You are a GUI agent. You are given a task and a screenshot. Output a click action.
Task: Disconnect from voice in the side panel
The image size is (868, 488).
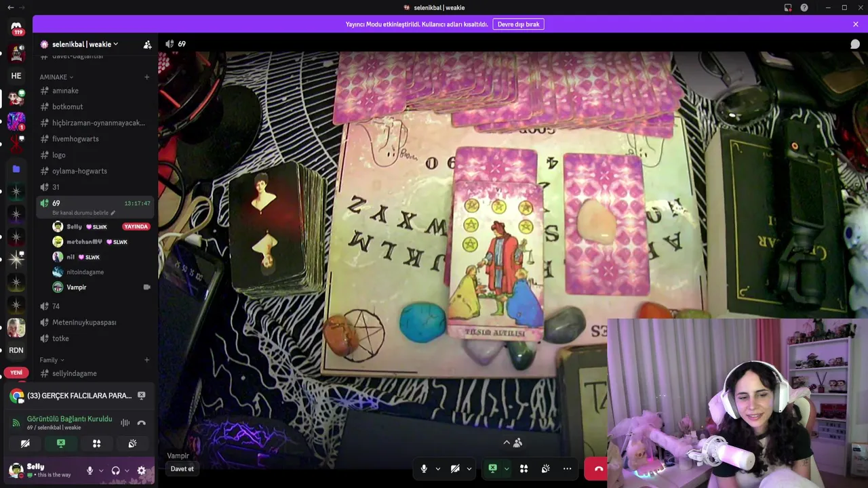point(141,423)
